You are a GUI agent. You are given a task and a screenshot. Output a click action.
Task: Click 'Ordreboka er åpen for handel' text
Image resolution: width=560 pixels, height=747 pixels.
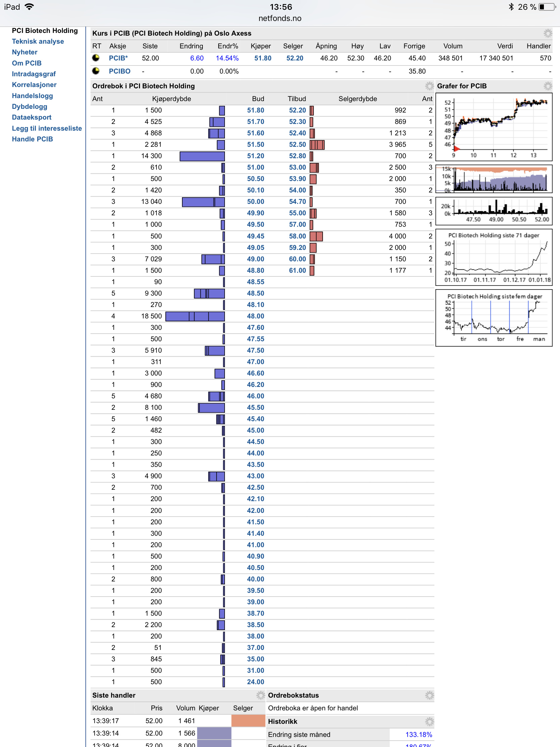(x=313, y=708)
